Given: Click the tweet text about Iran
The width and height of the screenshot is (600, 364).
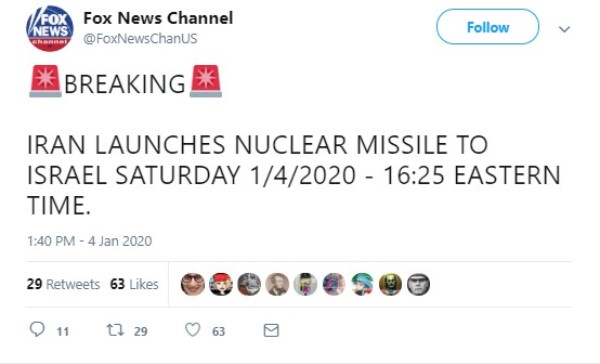Looking at the screenshot, I should [x=294, y=175].
